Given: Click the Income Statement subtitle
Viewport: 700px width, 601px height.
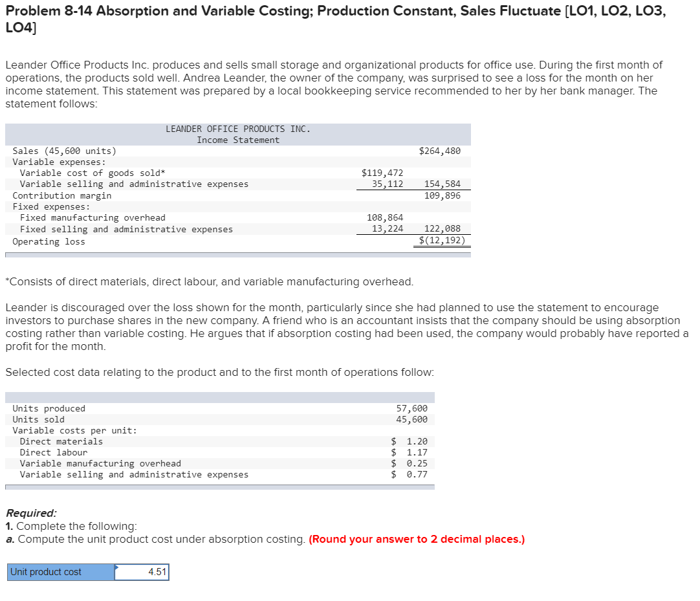Looking at the screenshot, I should pyautogui.click(x=237, y=139).
